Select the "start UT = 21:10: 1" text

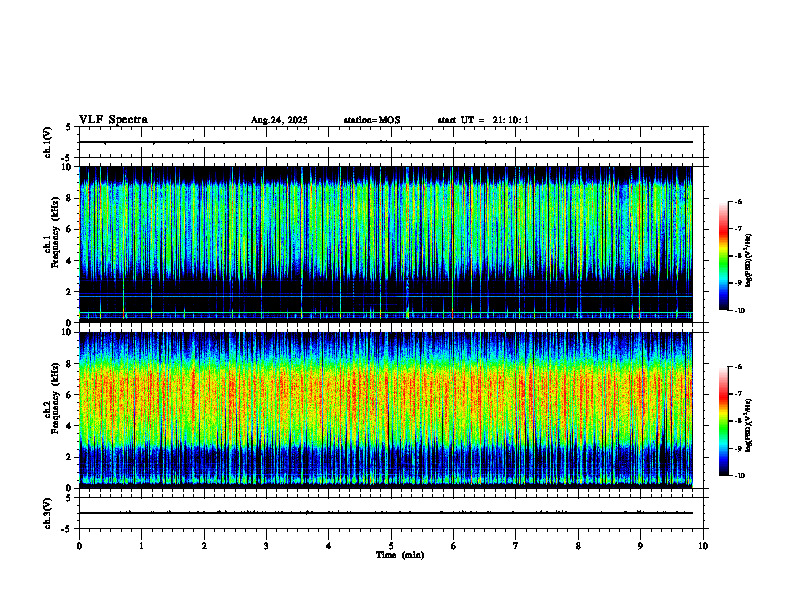point(483,120)
